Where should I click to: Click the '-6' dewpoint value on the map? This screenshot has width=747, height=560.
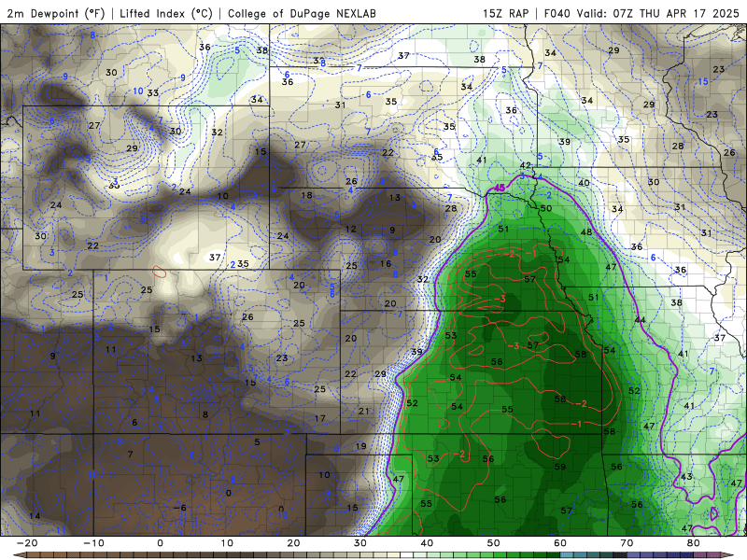point(179,508)
